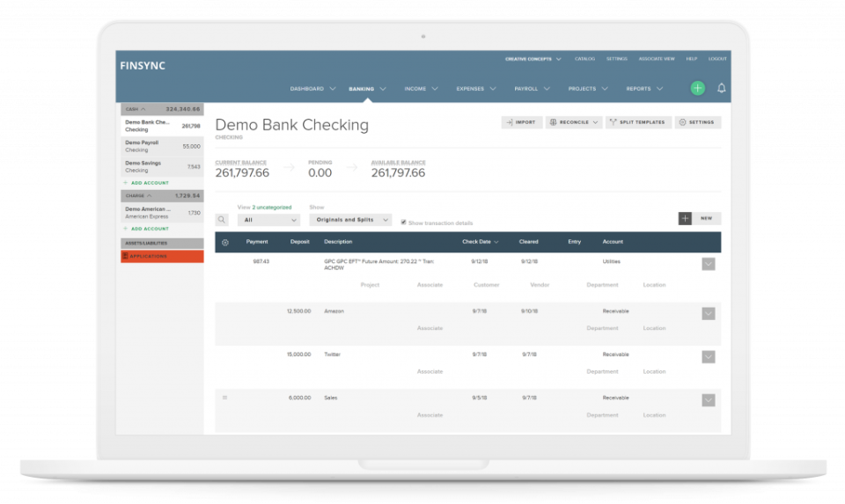Open the Reports menu

pos(644,88)
